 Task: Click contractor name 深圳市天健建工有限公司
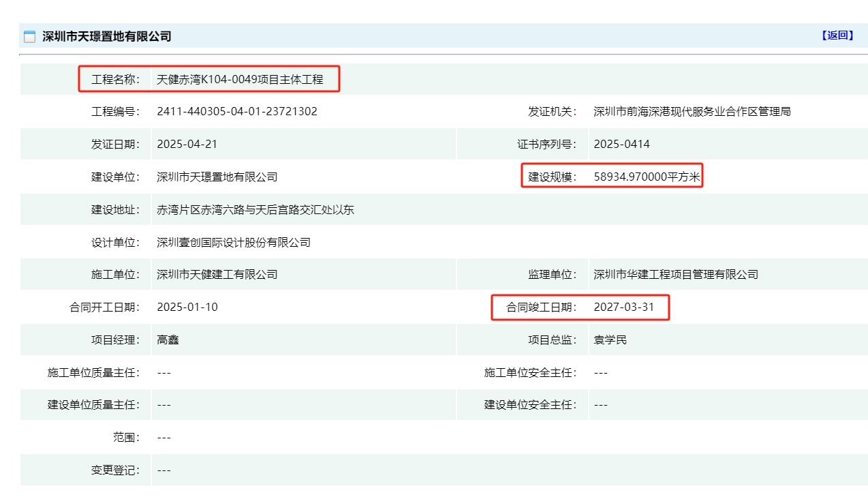pyautogui.click(x=217, y=274)
